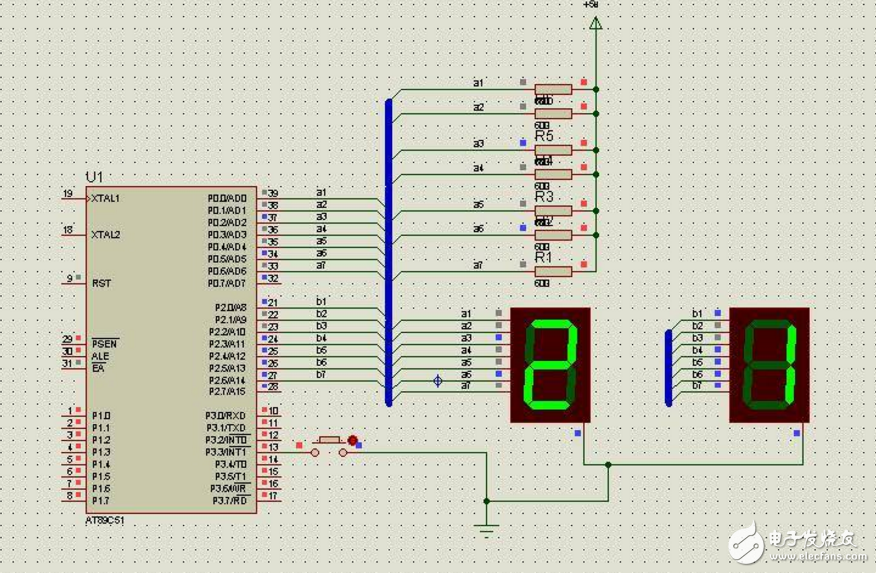This screenshot has height=573, width=876.
Task: Click the RST pin numbered 9
Action: [75, 283]
